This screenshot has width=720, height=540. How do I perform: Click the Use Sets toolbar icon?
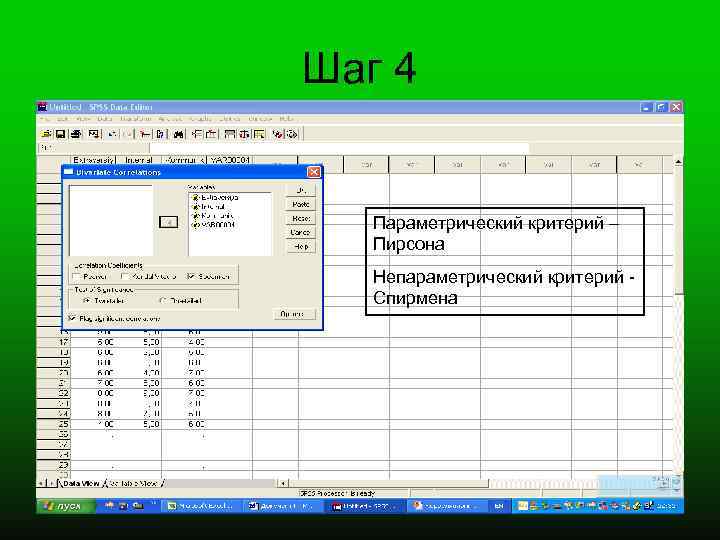pyautogui.click(x=292, y=134)
